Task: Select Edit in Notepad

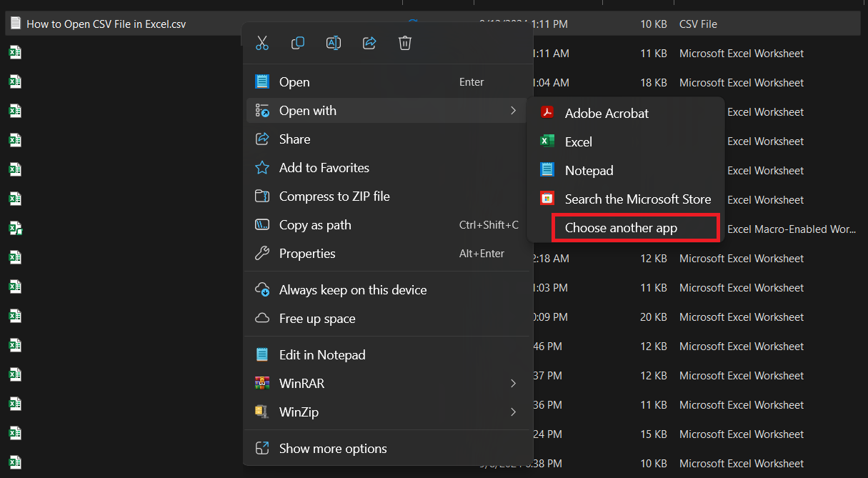Action: [388, 355]
